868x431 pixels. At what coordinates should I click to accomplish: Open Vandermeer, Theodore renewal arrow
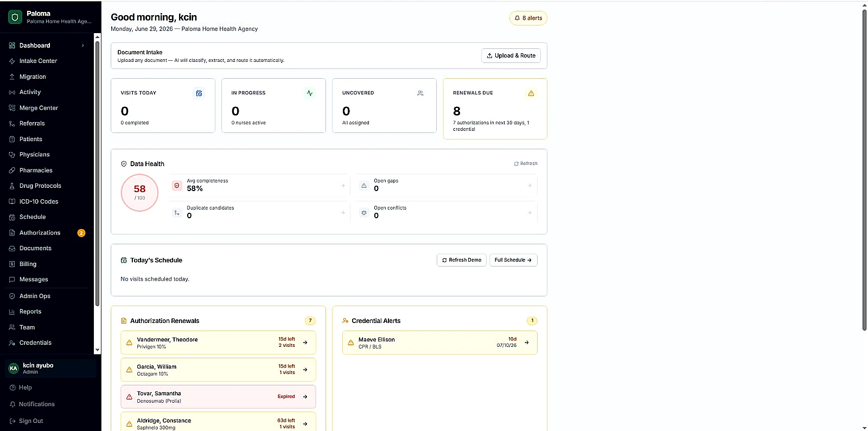[305, 343]
